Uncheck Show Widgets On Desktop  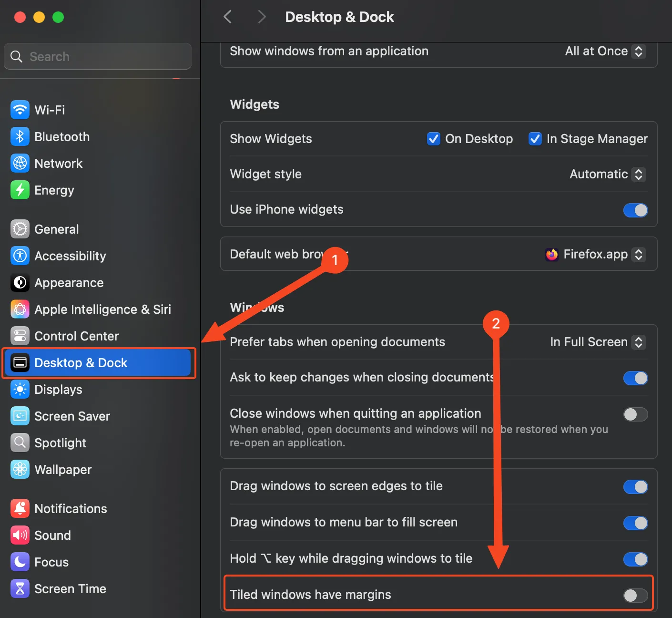coord(434,139)
